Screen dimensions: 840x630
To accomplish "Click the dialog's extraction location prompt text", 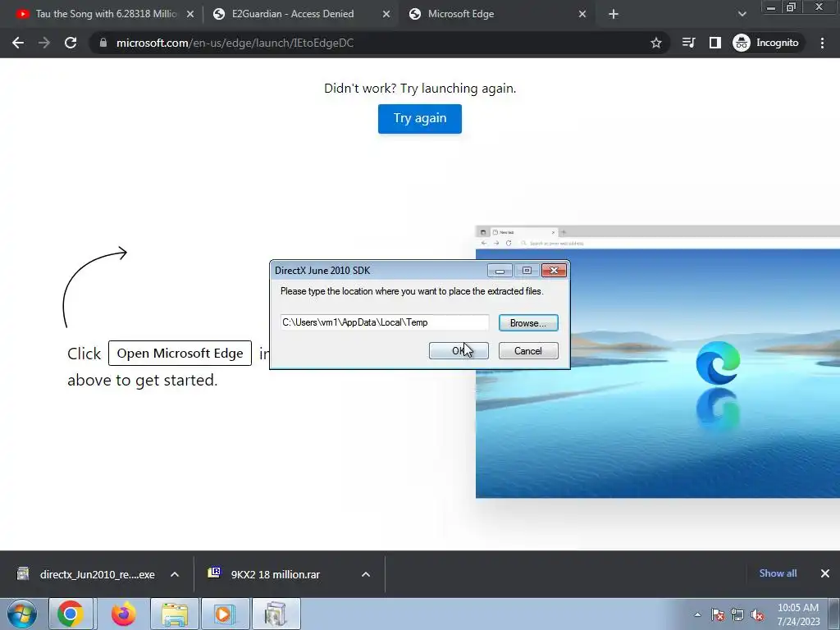I will 412,291.
